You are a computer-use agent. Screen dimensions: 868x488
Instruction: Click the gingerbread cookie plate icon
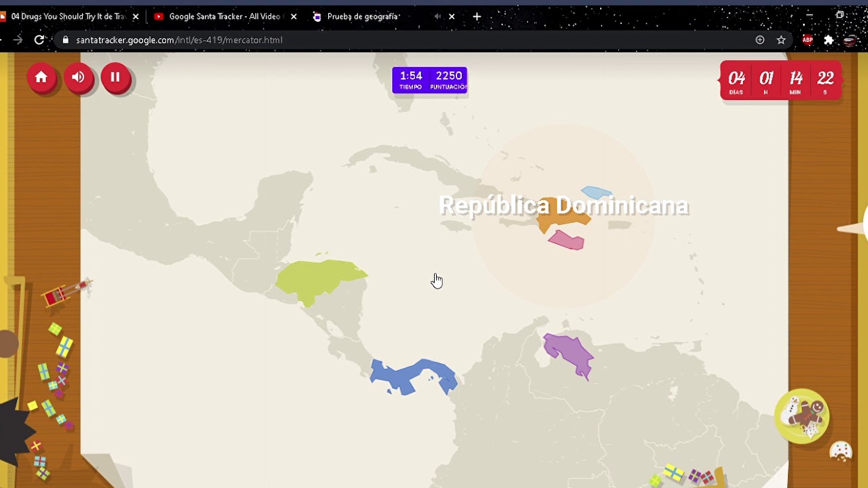pos(803,416)
